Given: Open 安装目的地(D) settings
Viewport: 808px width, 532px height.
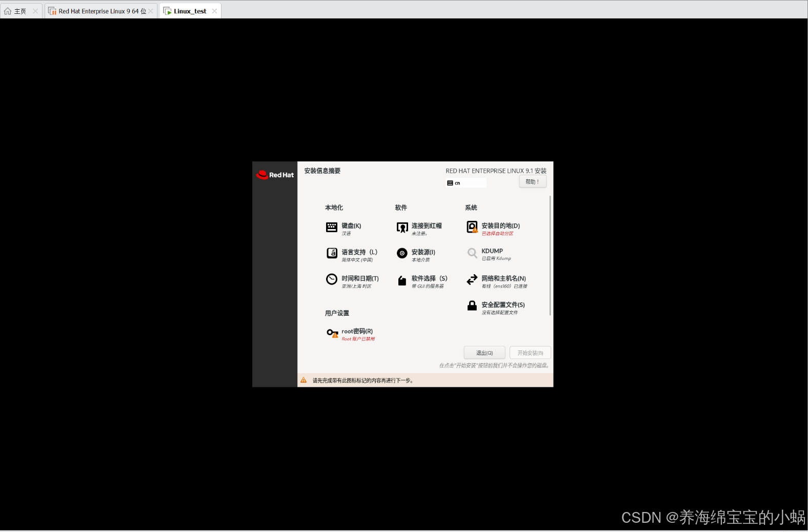Looking at the screenshot, I should (x=500, y=226).
